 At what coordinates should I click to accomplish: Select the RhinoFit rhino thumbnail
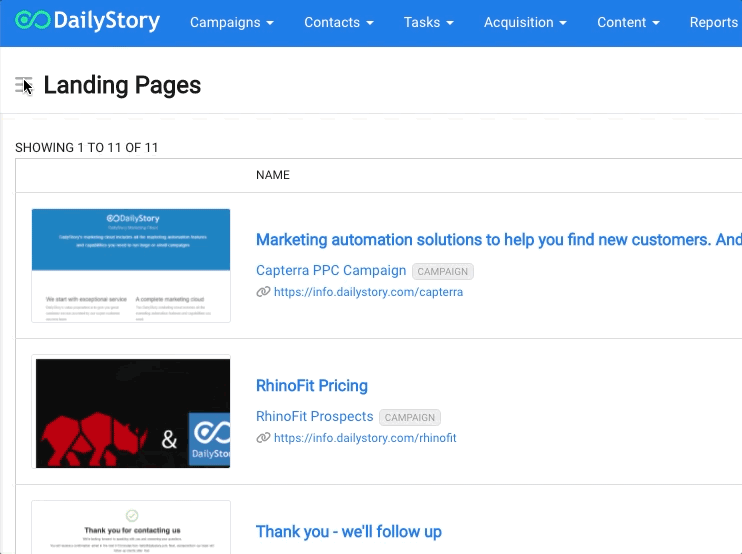coord(131,412)
